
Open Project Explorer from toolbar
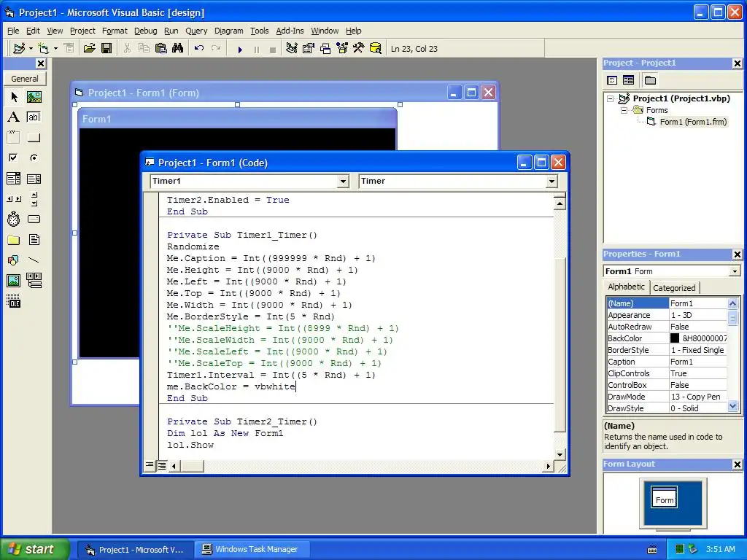pos(292,49)
